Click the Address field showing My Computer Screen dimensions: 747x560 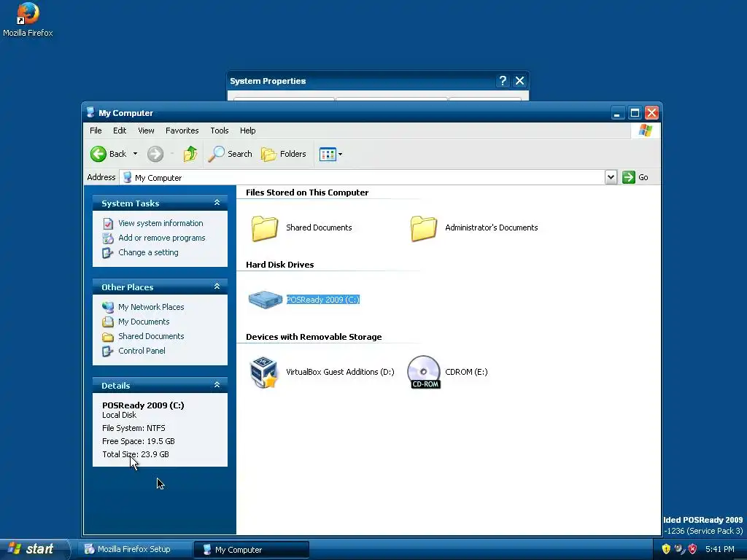point(362,177)
